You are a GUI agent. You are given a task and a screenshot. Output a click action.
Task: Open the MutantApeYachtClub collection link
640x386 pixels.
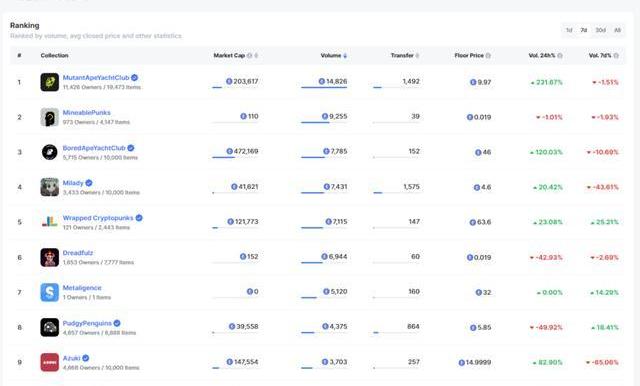96,78
